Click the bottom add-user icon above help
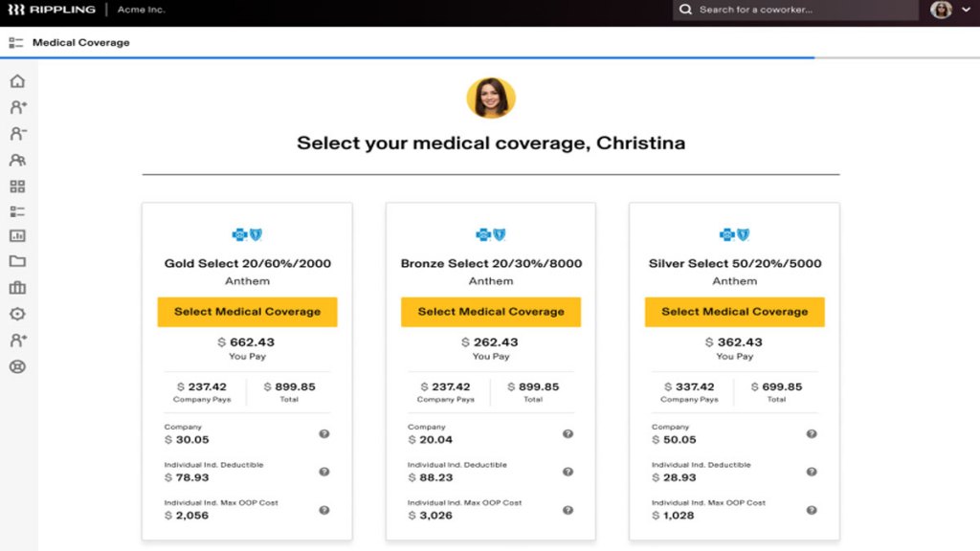Screen dimensions: 980x551 point(17,341)
